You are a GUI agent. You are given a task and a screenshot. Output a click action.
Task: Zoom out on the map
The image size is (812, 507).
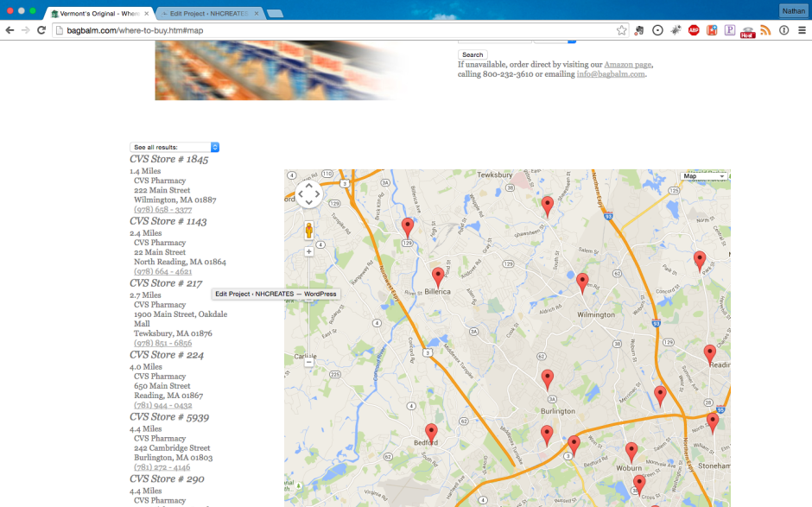(x=308, y=363)
